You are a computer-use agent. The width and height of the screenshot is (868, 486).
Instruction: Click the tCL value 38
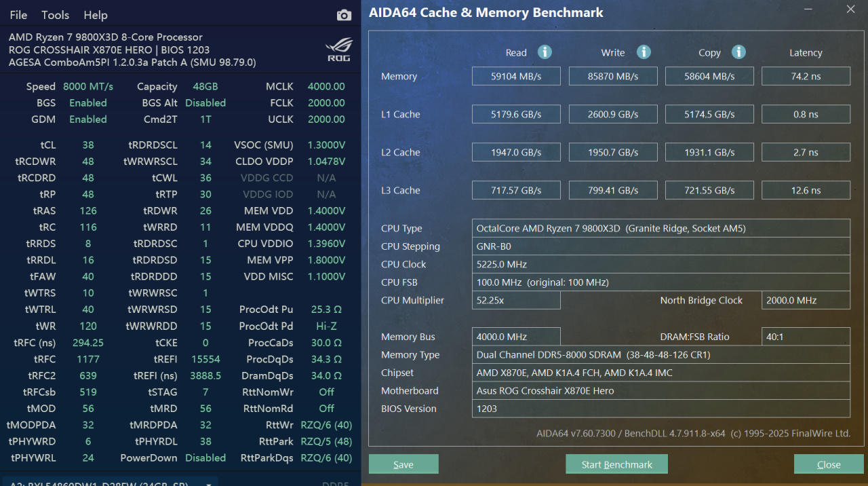88,145
